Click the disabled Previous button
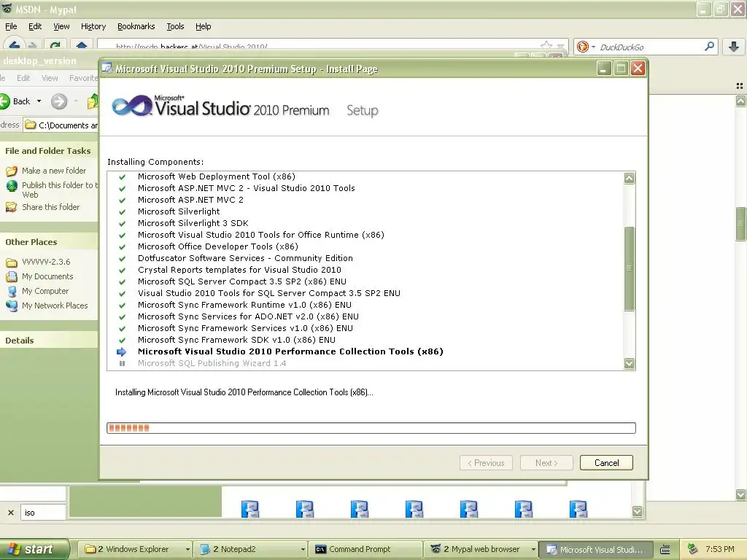The width and height of the screenshot is (747, 560). (x=486, y=463)
